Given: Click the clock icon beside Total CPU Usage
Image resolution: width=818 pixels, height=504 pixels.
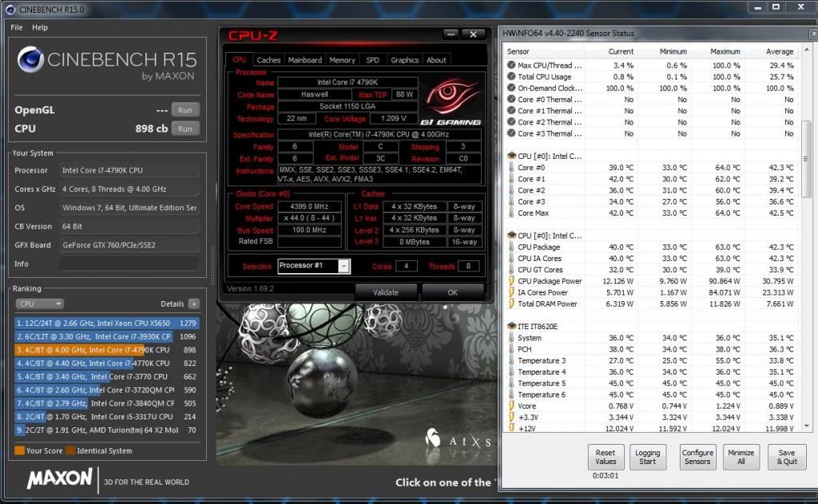Looking at the screenshot, I should point(510,77).
